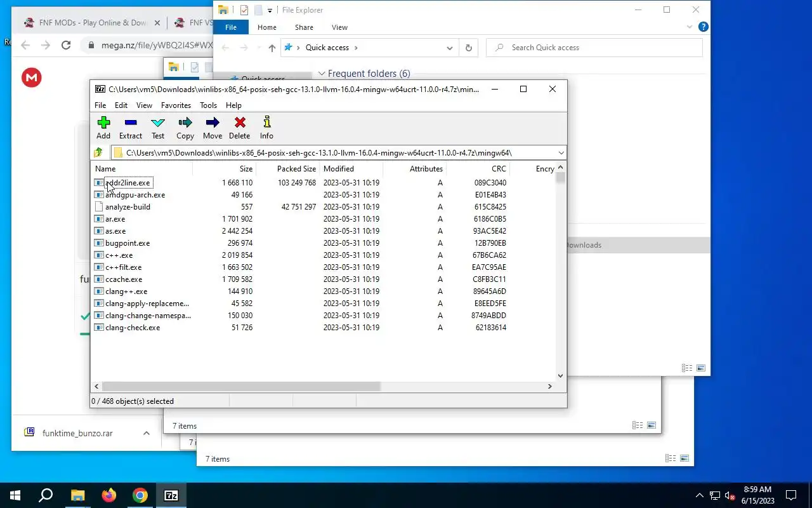Refresh the File Explorer location
Screen dimensions: 812x508
pos(469,48)
